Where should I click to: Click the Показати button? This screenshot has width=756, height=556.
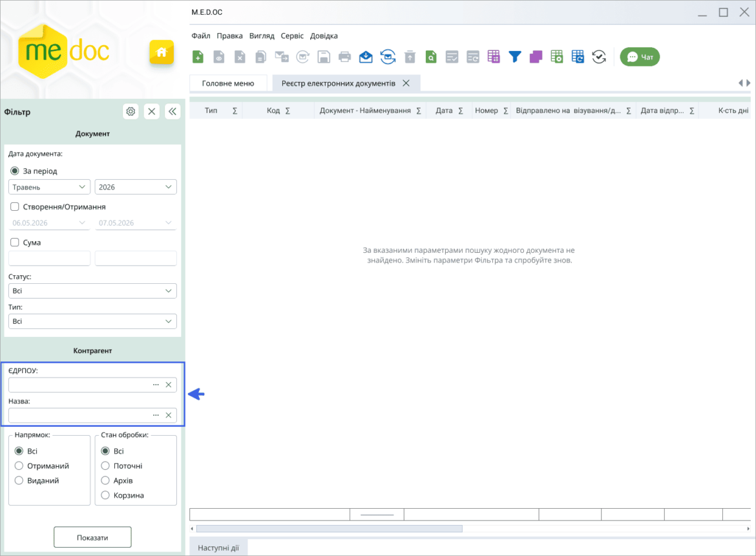tap(92, 537)
